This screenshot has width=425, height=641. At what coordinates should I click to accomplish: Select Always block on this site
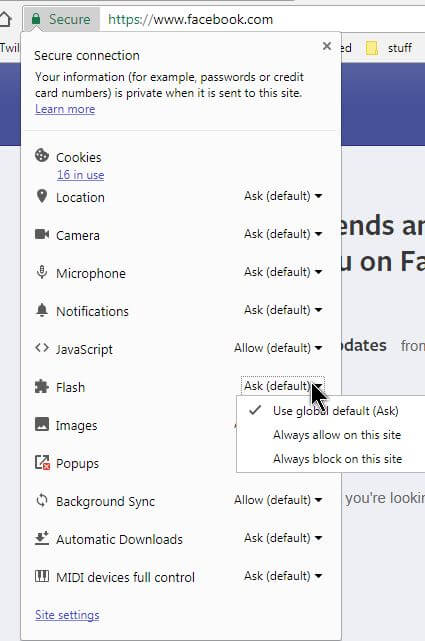pos(337,459)
